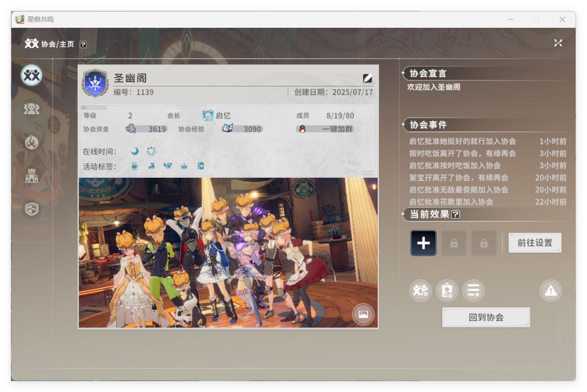
Task: Click the 回到协会 button
Action: [486, 318]
